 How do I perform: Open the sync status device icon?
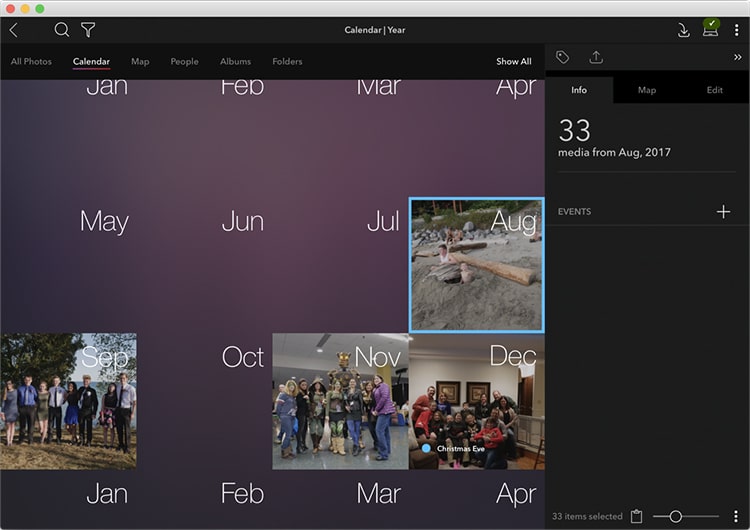[711, 28]
